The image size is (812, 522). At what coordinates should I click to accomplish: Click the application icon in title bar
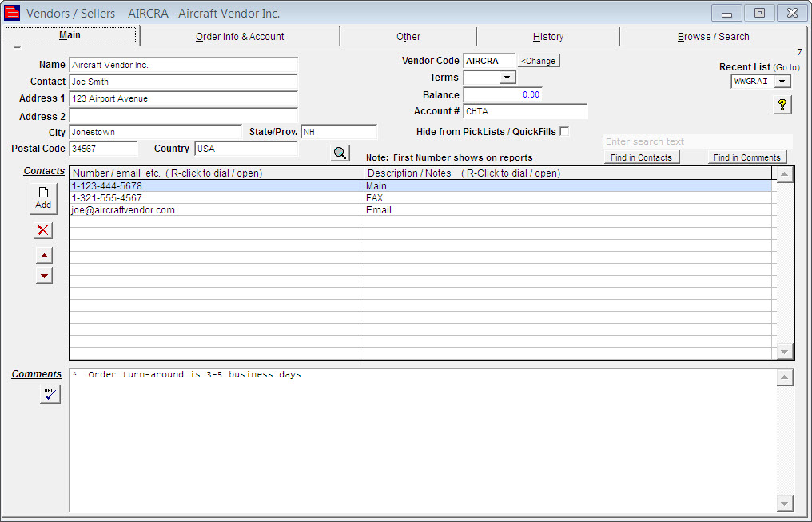(12, 13)
